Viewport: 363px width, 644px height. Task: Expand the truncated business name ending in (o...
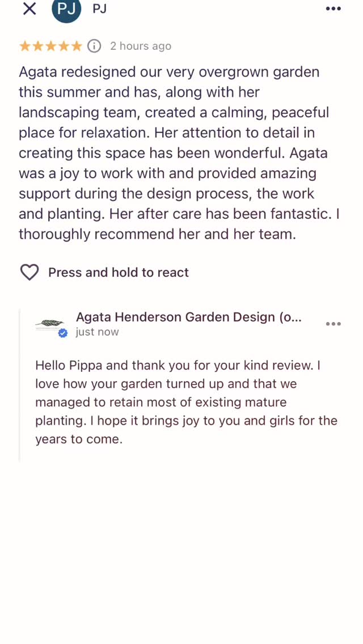tap(189, 317)
